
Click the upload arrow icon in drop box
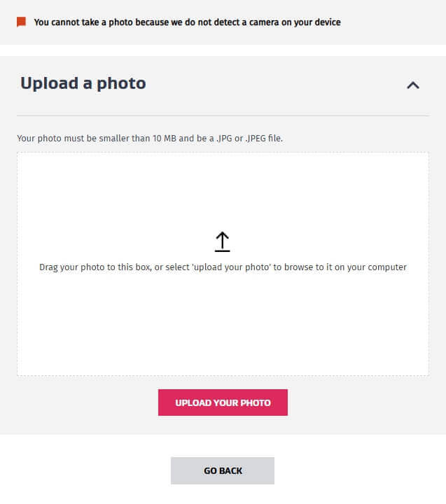[222, 241]
